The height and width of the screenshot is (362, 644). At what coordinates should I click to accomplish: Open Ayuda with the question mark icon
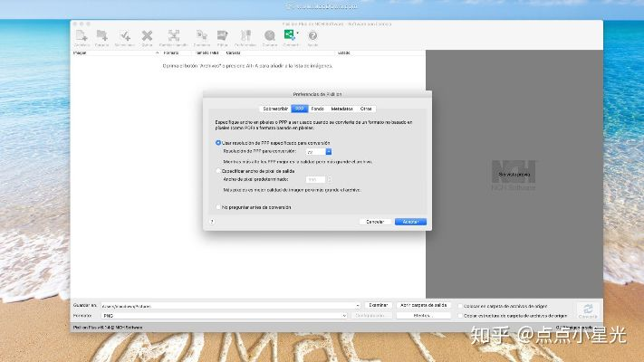click(312, 35)
